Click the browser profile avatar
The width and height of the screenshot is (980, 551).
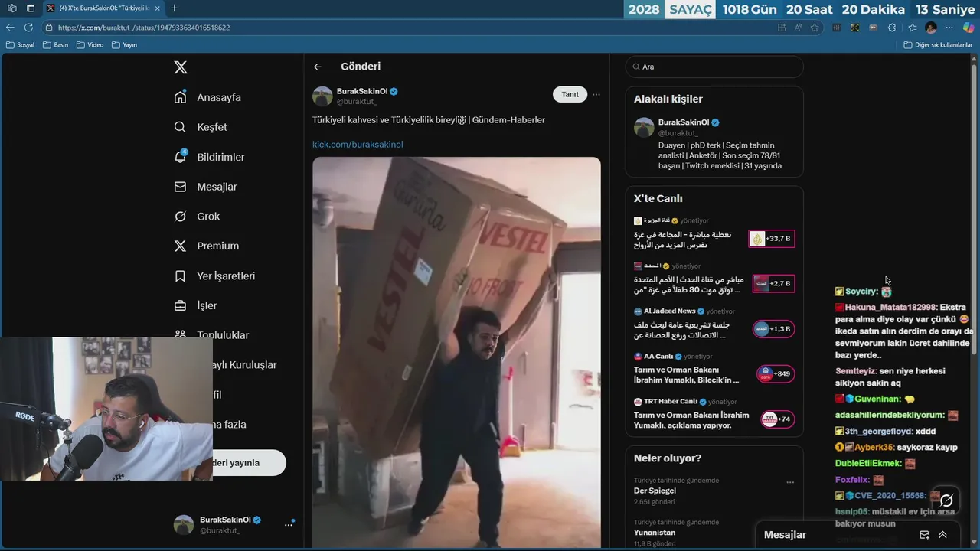931,28
